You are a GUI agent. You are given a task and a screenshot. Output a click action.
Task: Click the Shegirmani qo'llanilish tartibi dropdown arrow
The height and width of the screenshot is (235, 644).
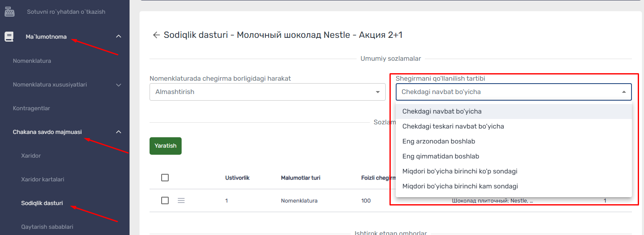[x=624, y=92]
